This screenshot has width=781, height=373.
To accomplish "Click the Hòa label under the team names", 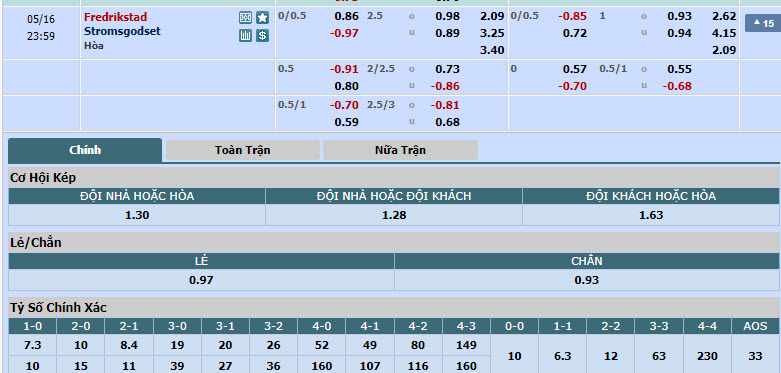I will [94, 45].
